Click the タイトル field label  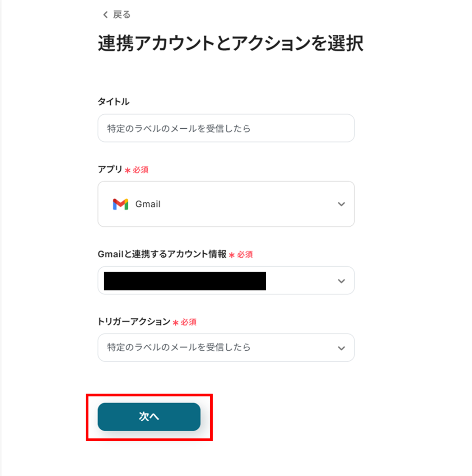click(113, 102)
